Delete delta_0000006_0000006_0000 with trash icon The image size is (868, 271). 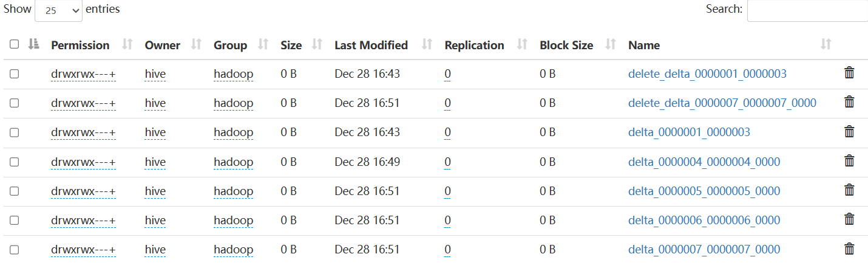pos(849,220)
